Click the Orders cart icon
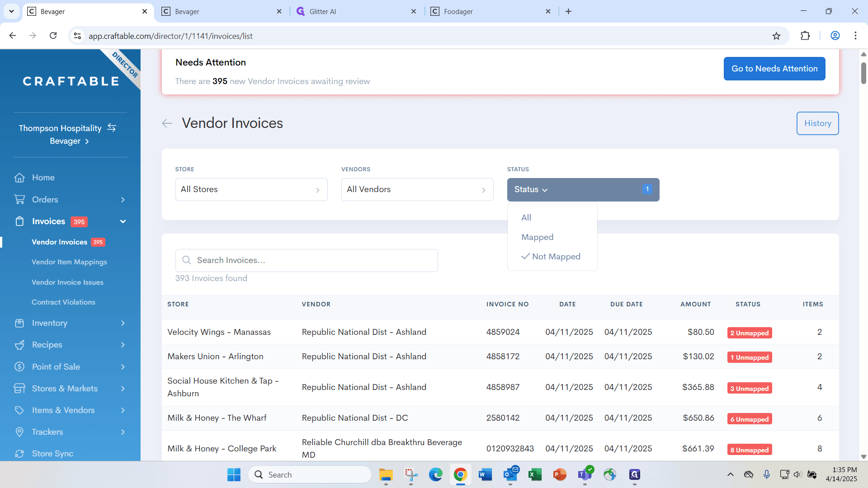 (x=19, y=199)
